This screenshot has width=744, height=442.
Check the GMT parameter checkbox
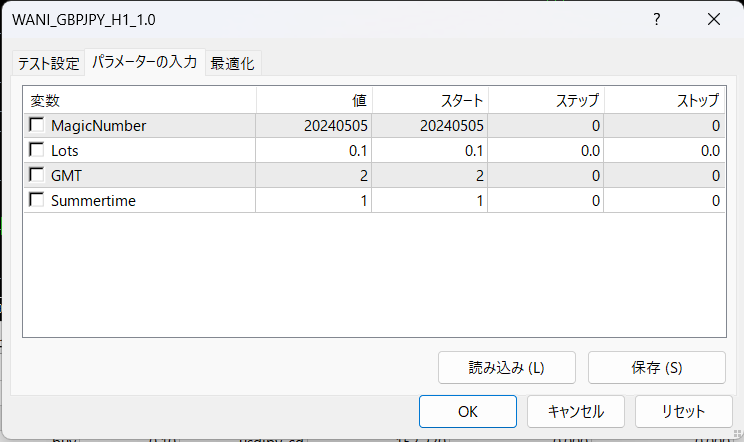37,176
